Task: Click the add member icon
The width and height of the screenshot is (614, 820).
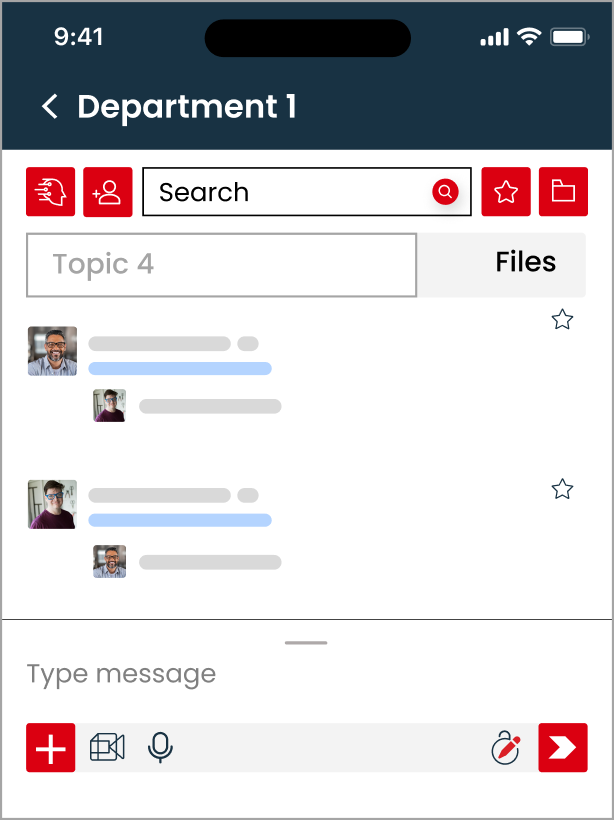Action: coord(108,192)
